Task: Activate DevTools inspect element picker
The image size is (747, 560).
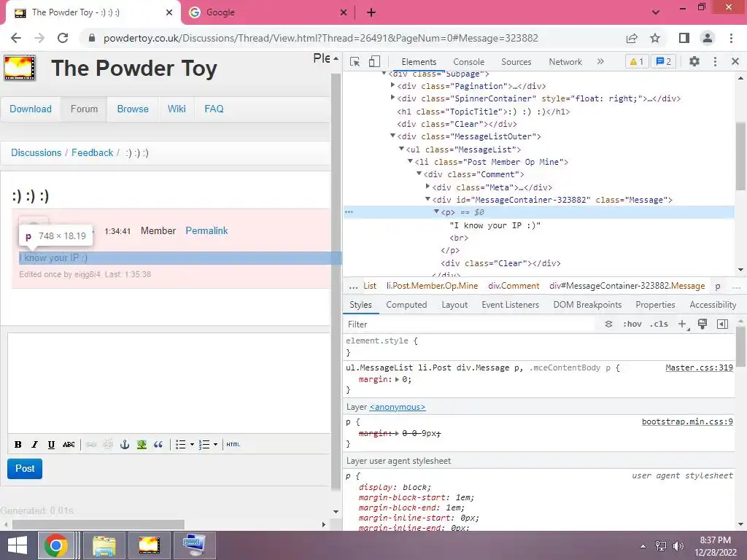Action: 355,61
